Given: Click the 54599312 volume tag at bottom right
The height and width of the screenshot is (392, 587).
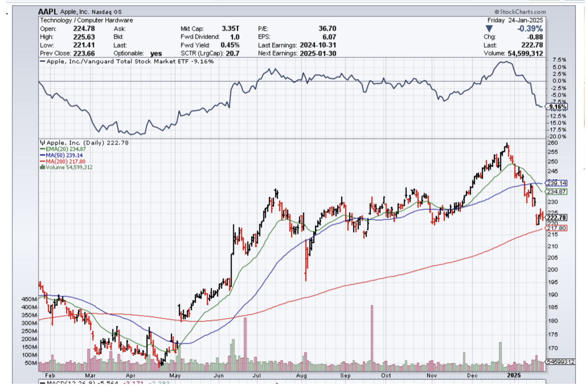Looking at the screenshot, I should coord(559,362).
